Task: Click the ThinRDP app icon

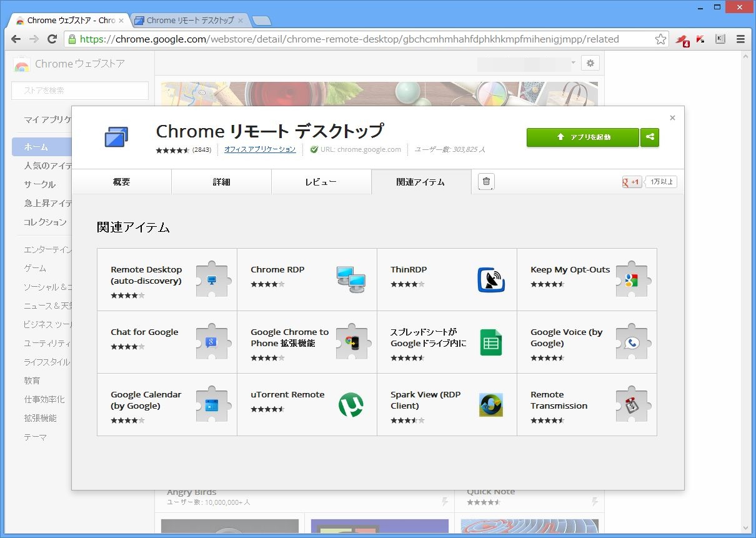Action: [x=490, y=280]
